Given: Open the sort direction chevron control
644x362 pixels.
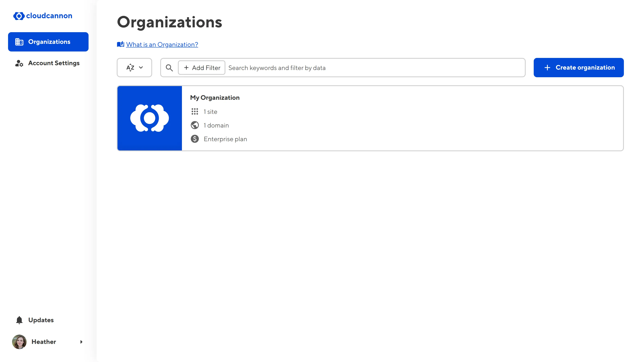Looking at the screenshot, I should coord(141,67).
